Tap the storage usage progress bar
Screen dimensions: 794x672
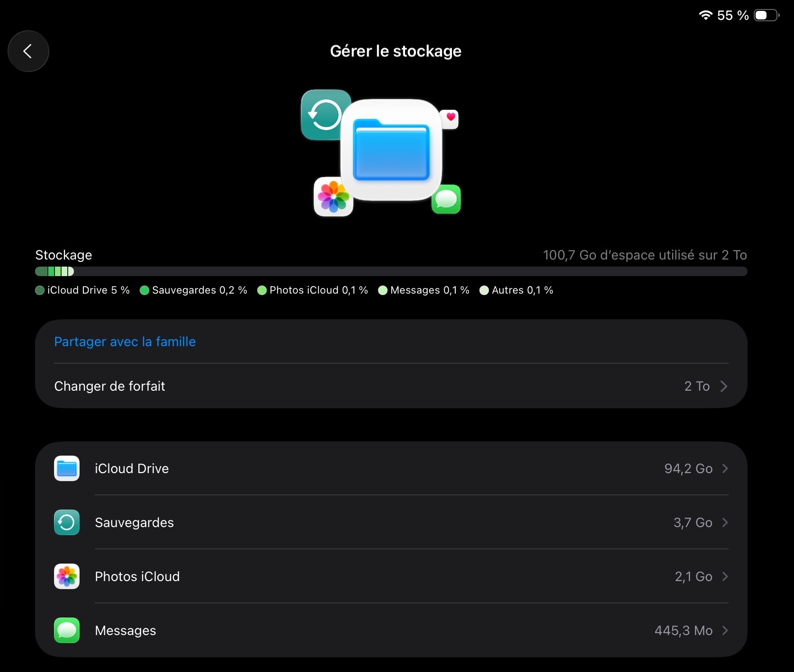coord(391,271)
